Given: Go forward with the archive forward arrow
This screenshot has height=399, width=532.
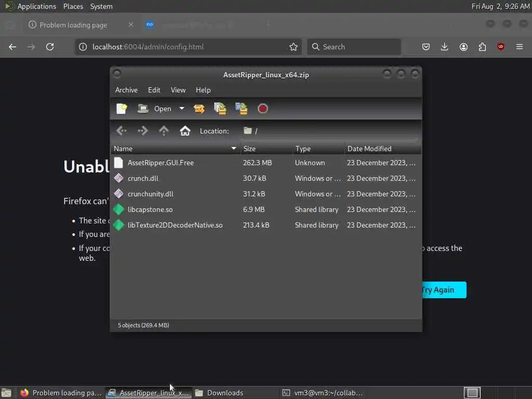Looking at the screenshot, I should click(142, 131).
